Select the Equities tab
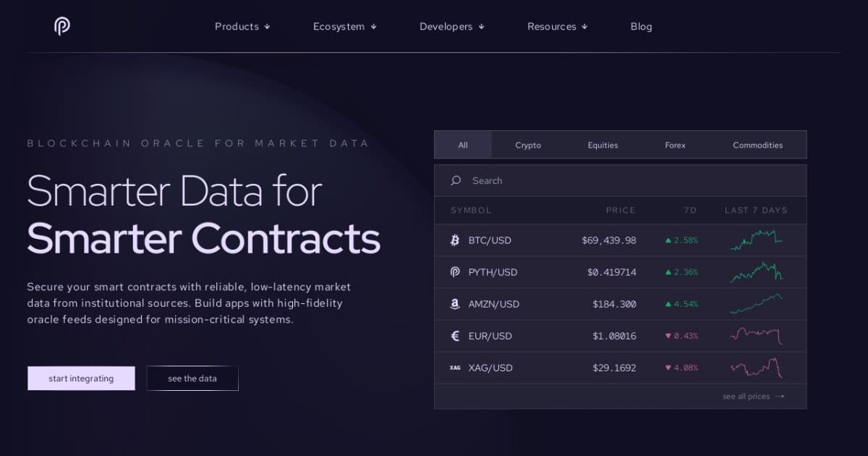 [603, 145]
